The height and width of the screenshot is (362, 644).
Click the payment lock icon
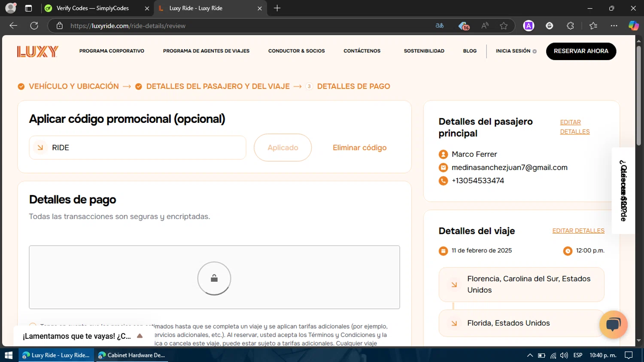tap(214, 278)
